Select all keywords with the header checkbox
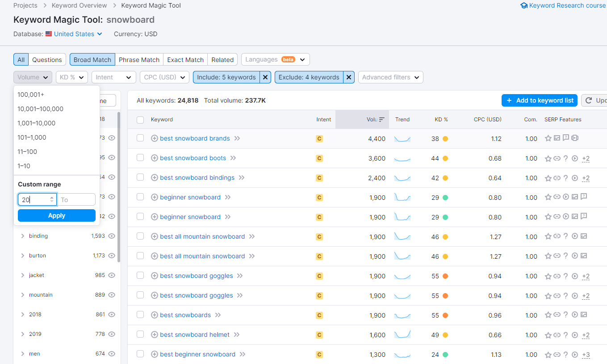The width and height of the screenshot is (607, 364). tap(140, 119)
